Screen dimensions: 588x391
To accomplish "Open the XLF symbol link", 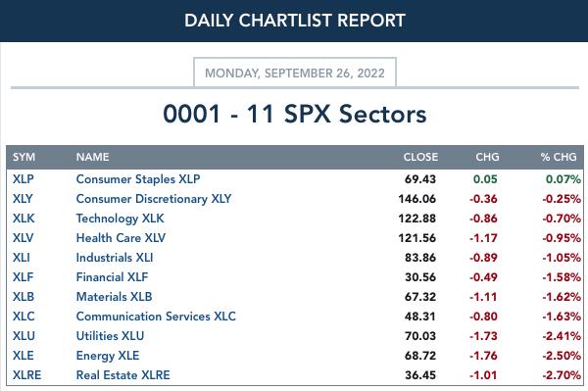I will coord(23,277).
